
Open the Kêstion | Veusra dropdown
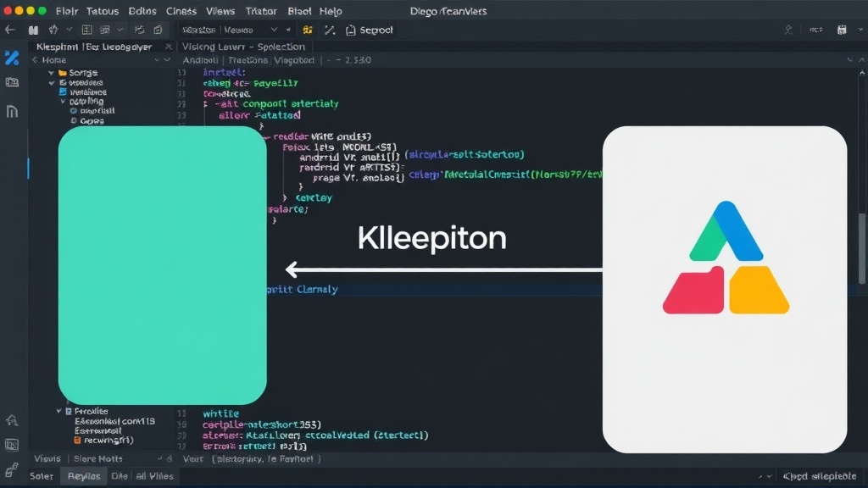230,30
